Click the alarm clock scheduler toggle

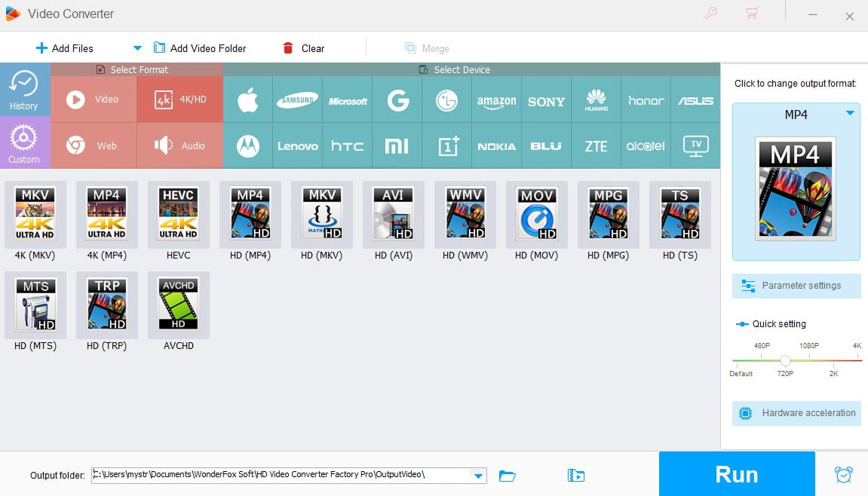click(x=844, y=473)
